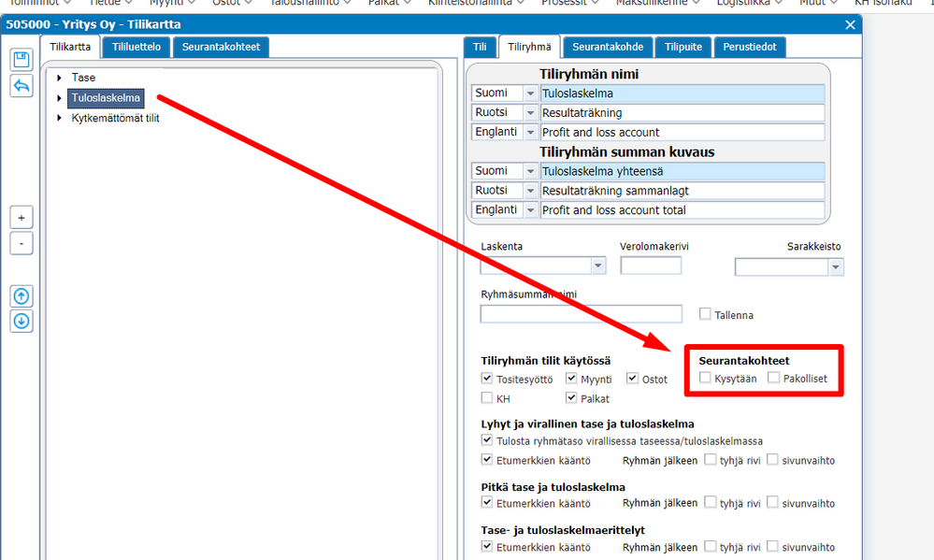Click the move-up circle arrow icon
Viewport: 934px width, 560px height.
pyautogui.click(x=22, y=296)
